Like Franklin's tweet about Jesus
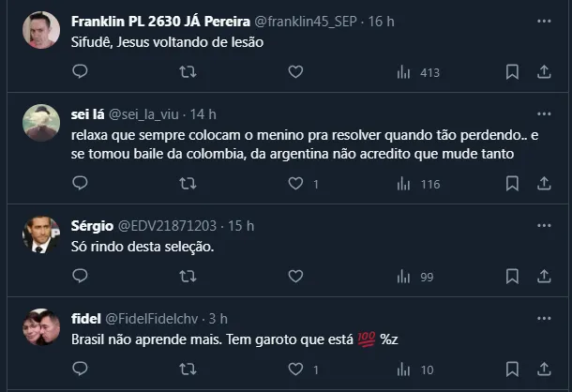 [295, 72]
